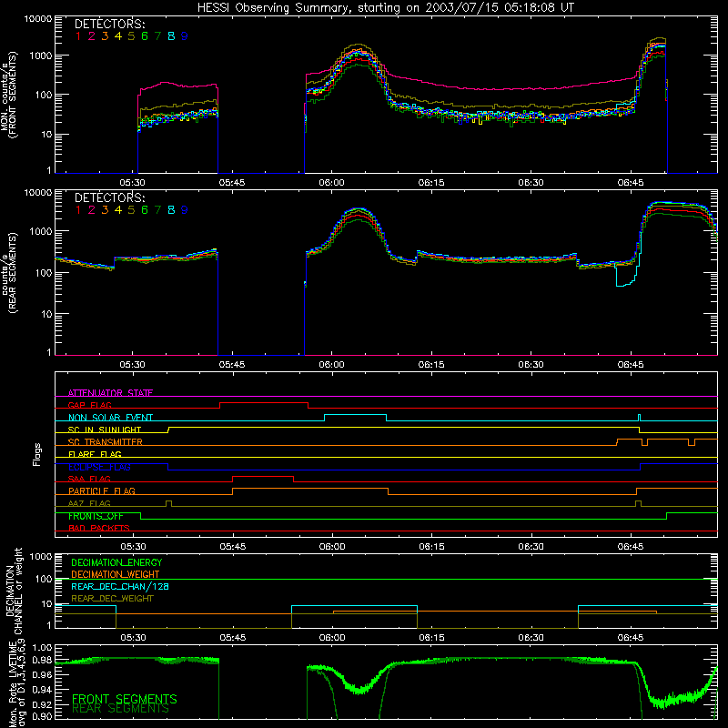Click the DECIMATION_ENERGY legend label
This screenshot has width=728, height=728.
(x=116, y=562)
